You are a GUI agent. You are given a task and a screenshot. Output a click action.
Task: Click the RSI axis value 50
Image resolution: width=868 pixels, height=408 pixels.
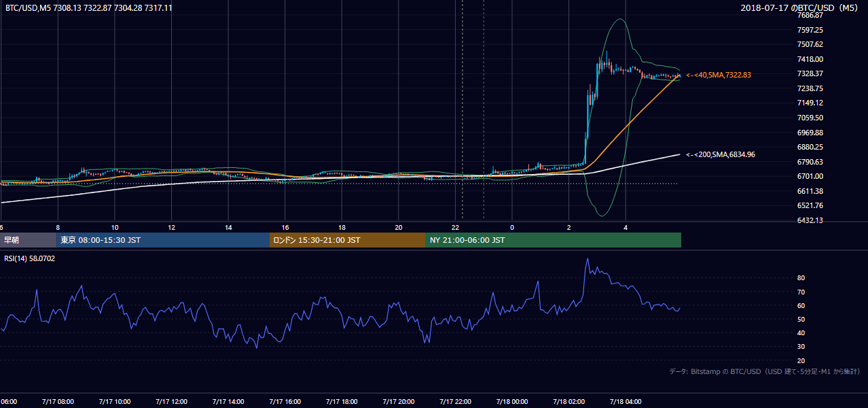801,319
